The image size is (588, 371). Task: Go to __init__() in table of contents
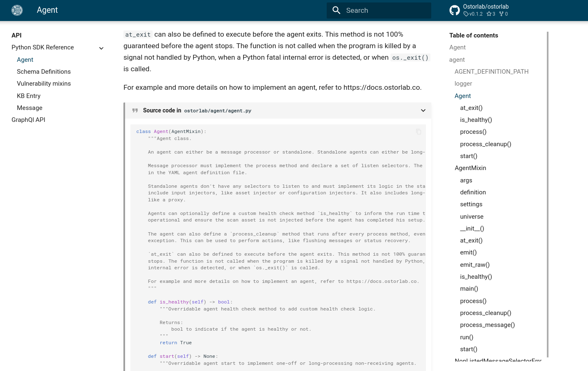(472, 229)
